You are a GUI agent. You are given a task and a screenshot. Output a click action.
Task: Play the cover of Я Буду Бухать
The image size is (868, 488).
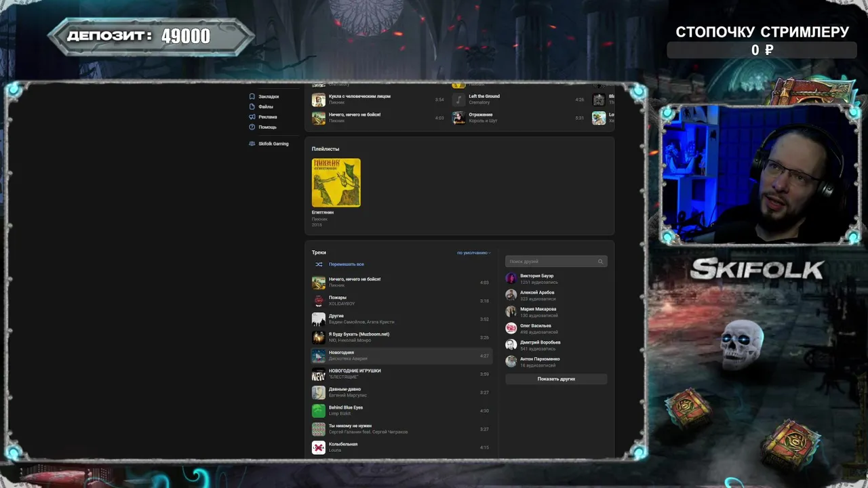tap(319, 338)
